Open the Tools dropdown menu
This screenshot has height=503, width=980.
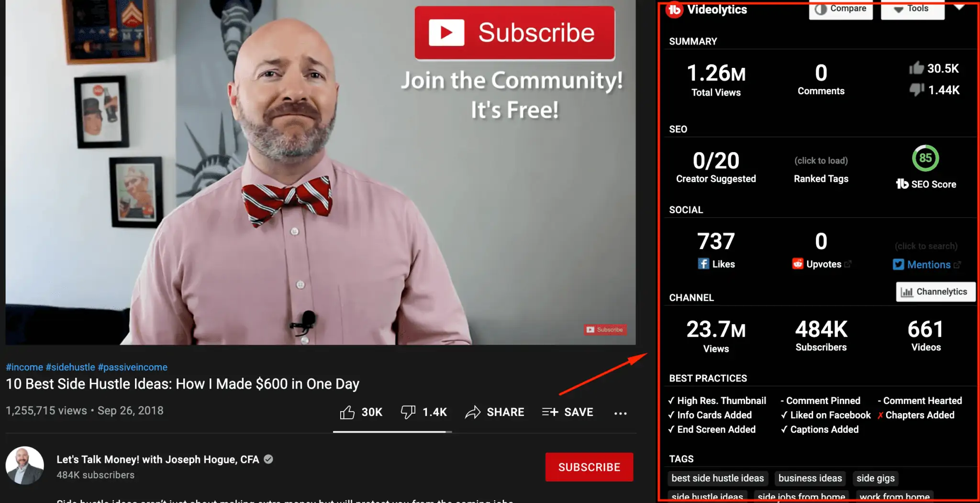coord(913,9)
